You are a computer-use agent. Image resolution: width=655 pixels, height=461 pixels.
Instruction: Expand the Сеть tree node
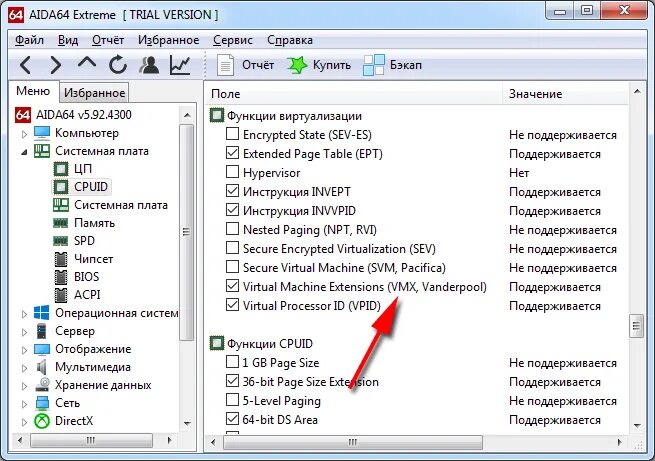[x=24, y=404]
